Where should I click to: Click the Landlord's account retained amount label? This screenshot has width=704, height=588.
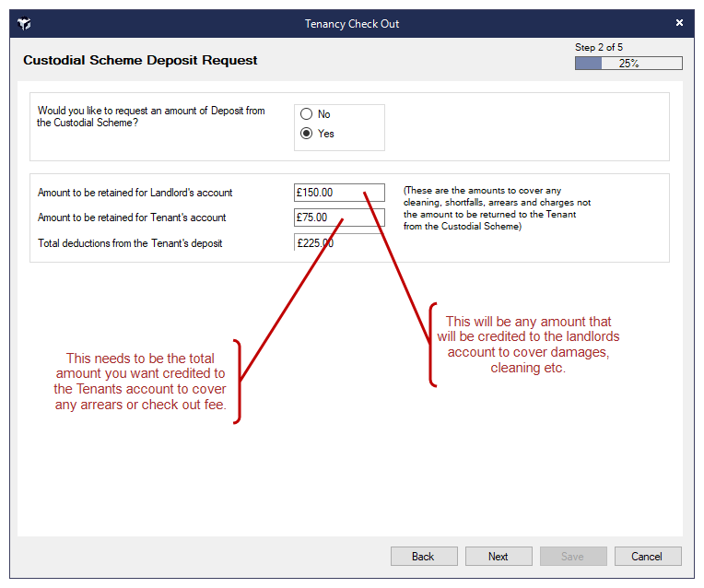135,194
